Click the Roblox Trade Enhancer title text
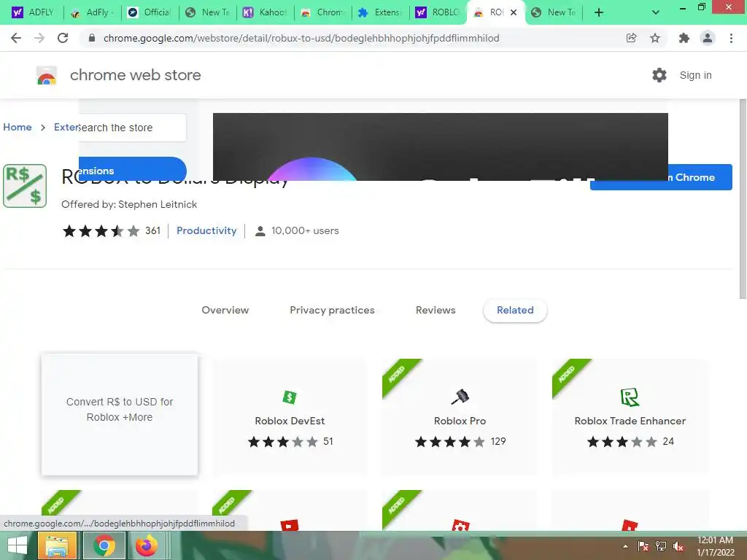This screenshot has height=560, width=747. (630, 421)
